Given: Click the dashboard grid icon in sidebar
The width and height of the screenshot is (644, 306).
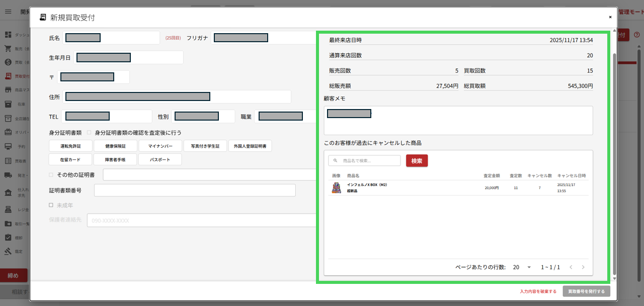Looking at the screenshot, I should click(x=8, y=35).
